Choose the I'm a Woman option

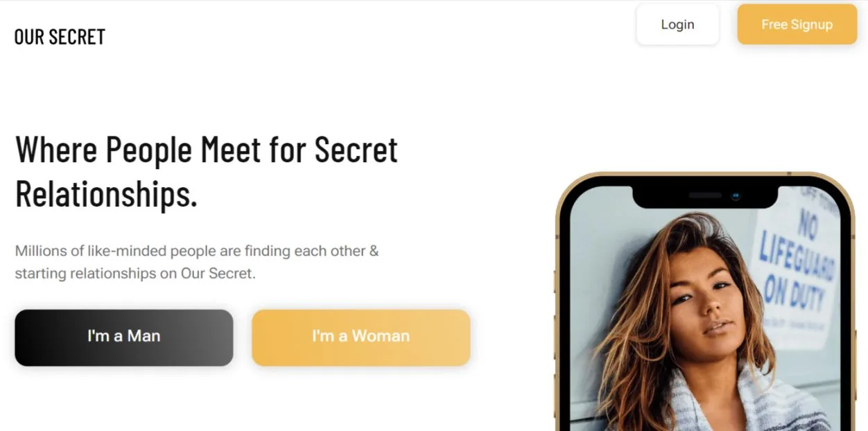[x=361, y=337]
